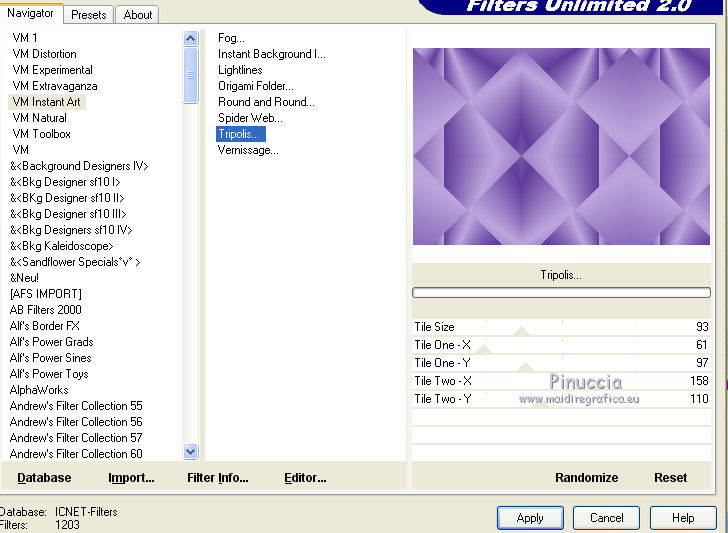The height and width of the screenshot is (533, 728).
Task: Click the progress bar under Tripolis title
Action: pos(561,292)
